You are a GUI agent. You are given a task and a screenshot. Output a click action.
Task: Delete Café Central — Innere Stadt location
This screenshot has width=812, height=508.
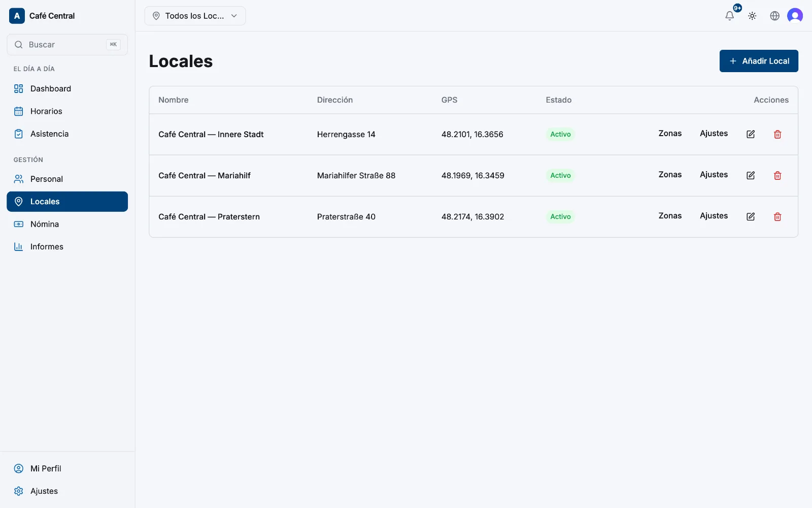(777, 134)
